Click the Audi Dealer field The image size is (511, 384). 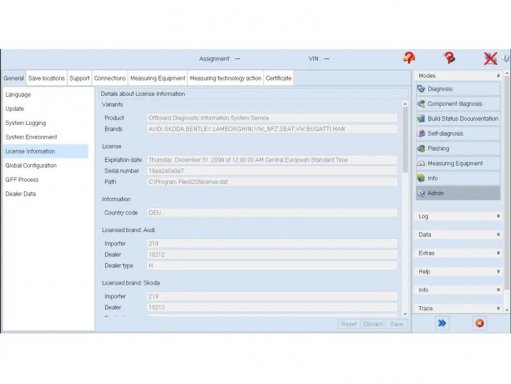[x=272, y=255]
